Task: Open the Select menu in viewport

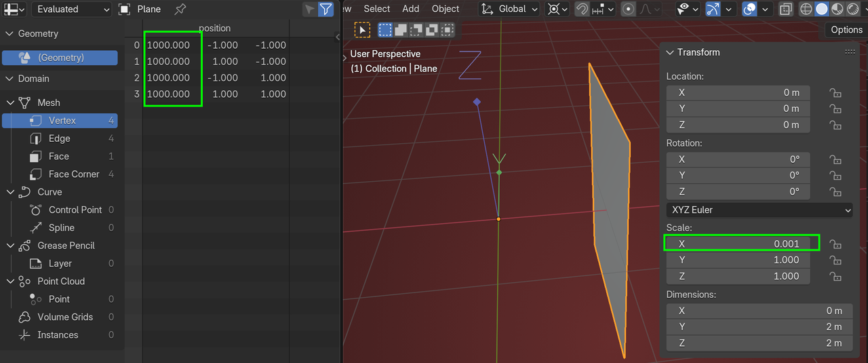Action: [376, 9]
